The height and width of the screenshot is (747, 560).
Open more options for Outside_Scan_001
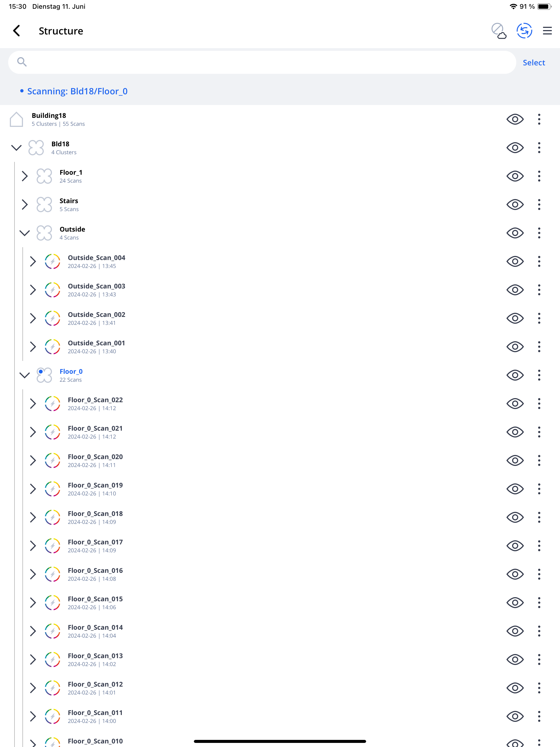click(539, 347)
